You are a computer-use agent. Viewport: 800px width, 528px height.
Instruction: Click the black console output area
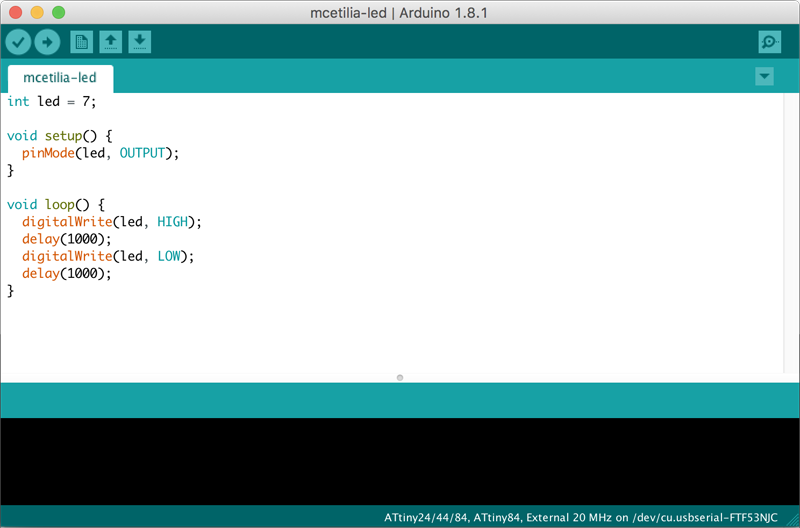(x=400, y=461)
